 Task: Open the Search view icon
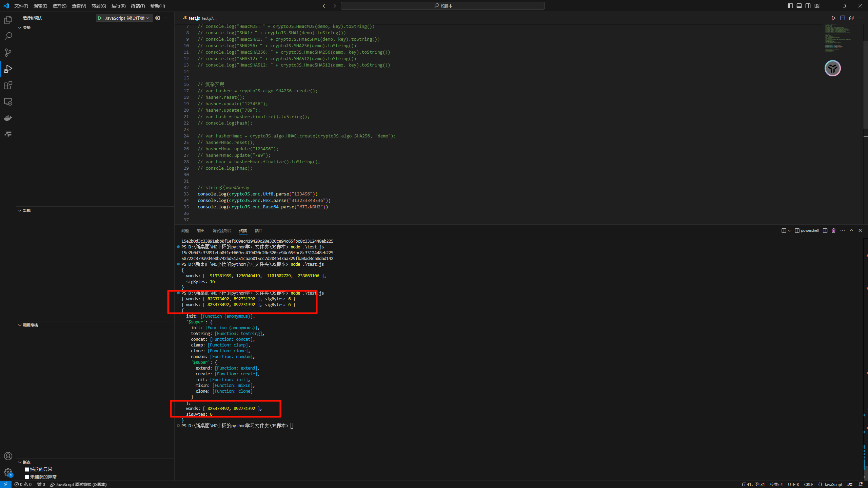tap(8, 36)
